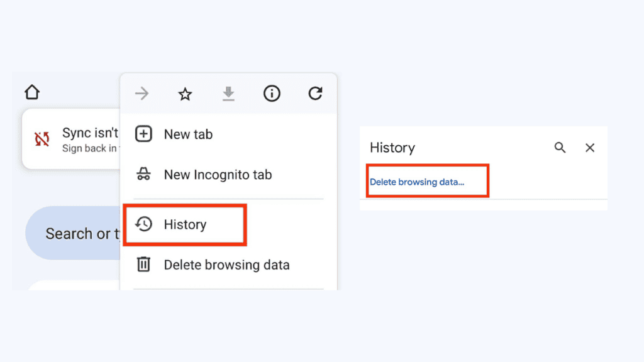Tap the forward arrow in Chrome menu

[142, 94]
